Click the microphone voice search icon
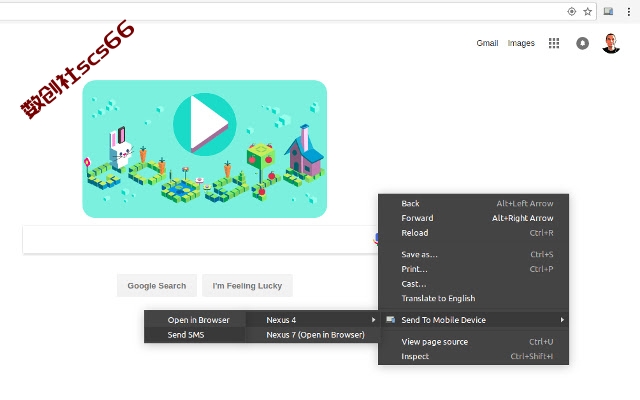The image size is (640, 400). (376, 239)
